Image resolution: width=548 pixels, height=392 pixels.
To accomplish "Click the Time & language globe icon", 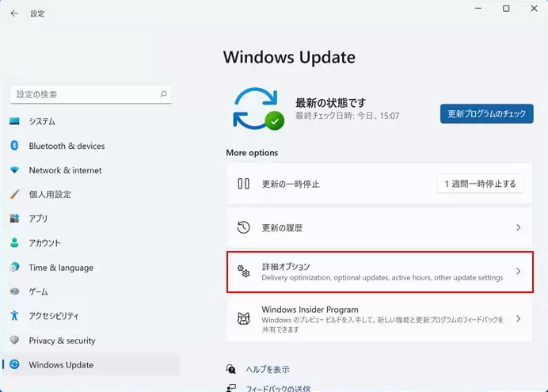I will pyautogui.click(x=14, y=268).
